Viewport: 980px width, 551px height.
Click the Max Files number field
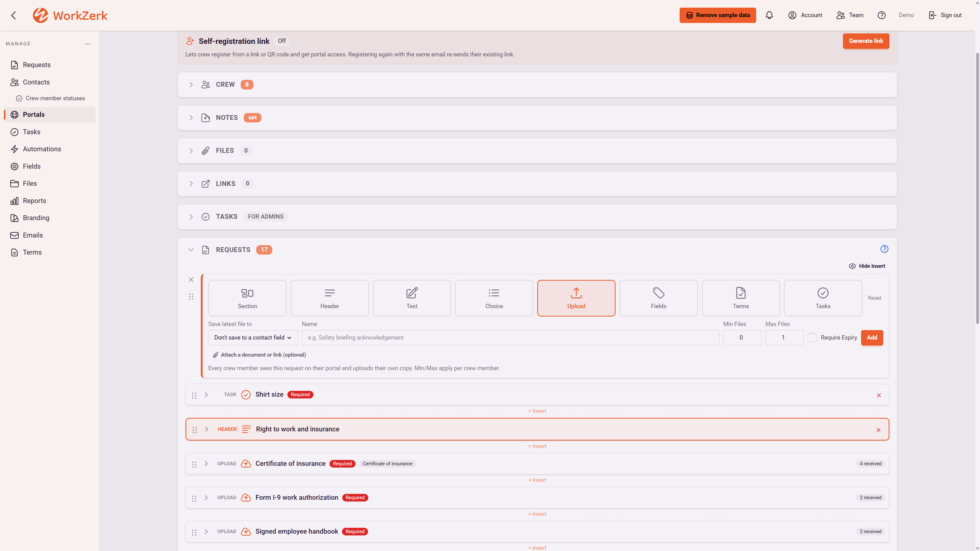click(784, 338)
